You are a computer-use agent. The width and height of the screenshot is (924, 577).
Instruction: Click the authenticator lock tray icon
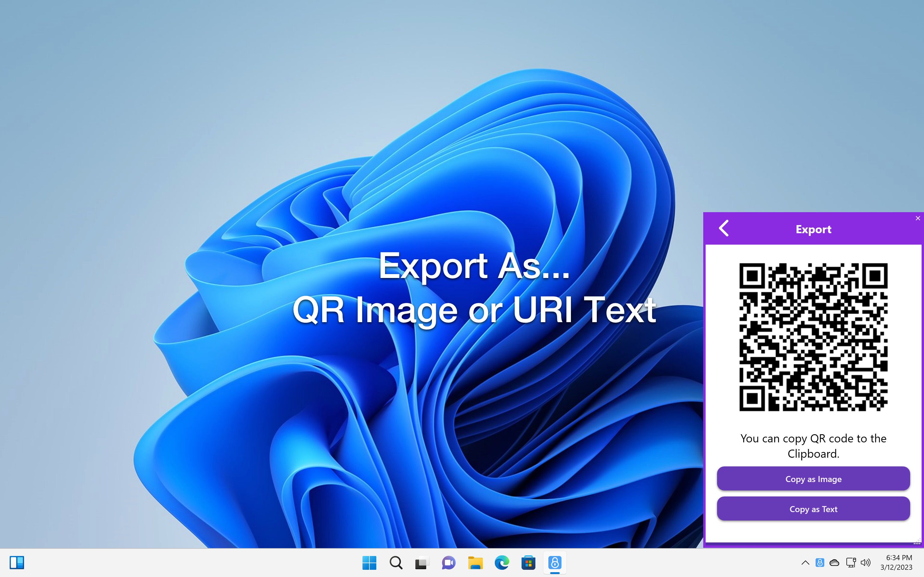pyautogui.click(x=819, y=563)
